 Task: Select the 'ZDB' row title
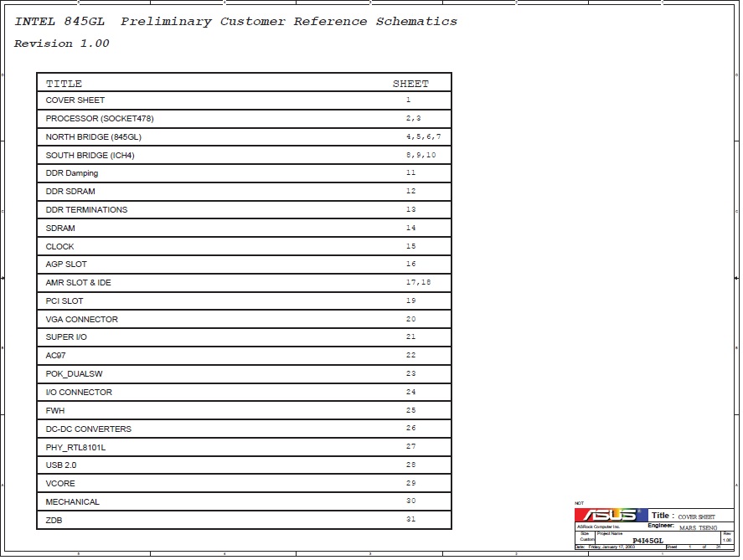pyautogui.click(x=54, y=520)
